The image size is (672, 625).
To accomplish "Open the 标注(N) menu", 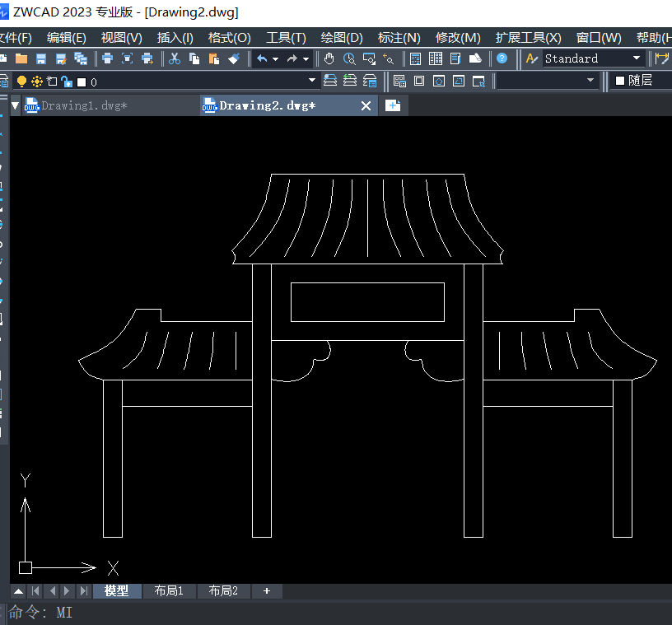I will [399, 38].
